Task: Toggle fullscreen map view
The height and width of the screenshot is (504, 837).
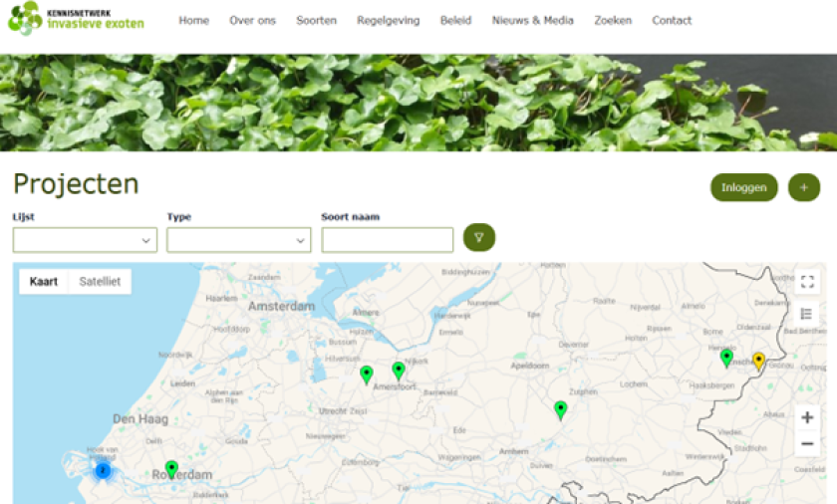Action: 807,282
